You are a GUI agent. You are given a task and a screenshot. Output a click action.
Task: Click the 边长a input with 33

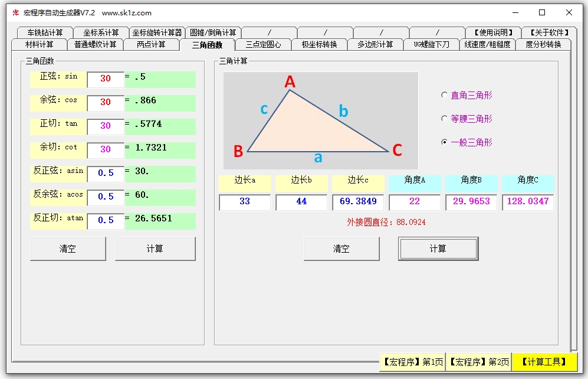point(245,202)
